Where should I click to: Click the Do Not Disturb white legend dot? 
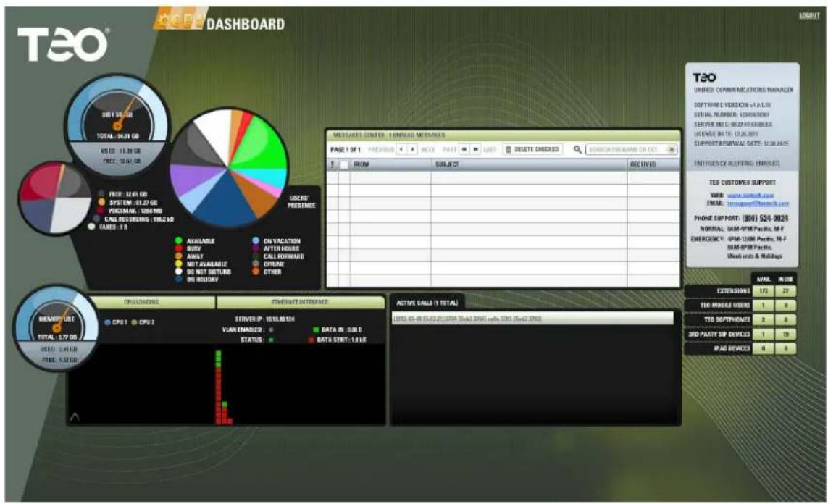[178, 272]
